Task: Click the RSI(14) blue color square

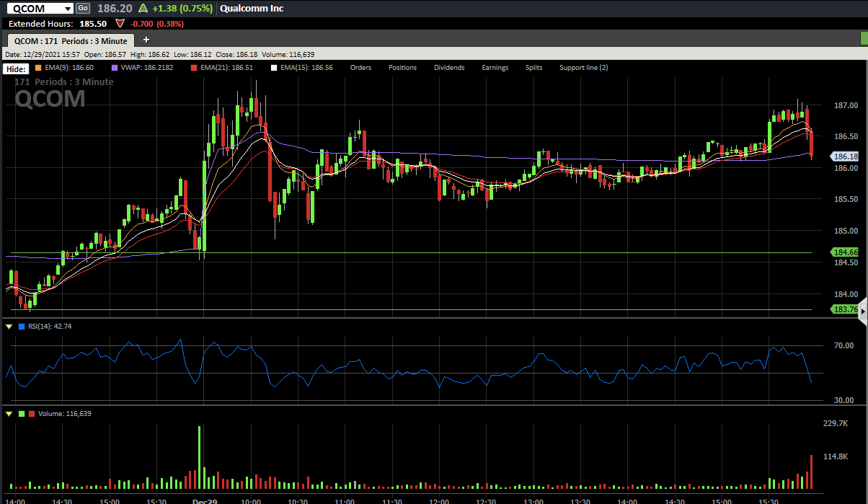Action: pyautogui.click(x=22, y=327)
